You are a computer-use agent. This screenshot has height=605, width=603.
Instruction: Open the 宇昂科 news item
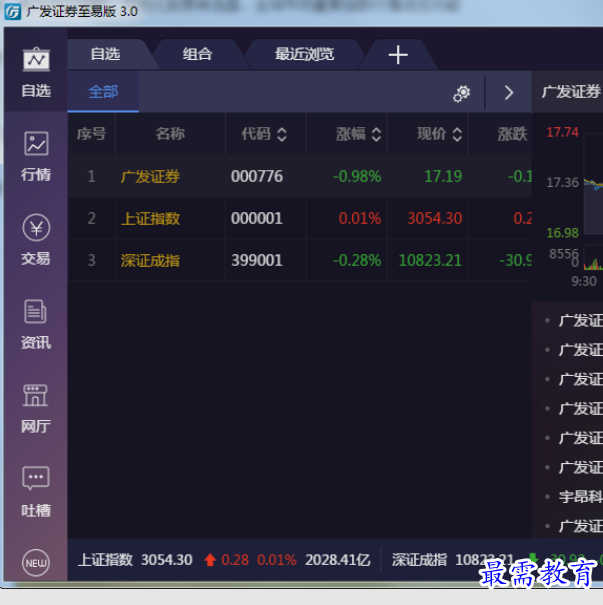581,497
